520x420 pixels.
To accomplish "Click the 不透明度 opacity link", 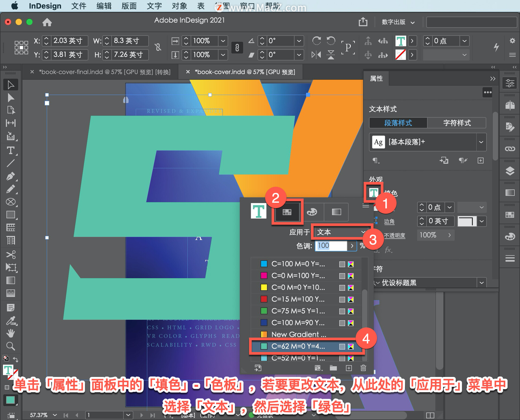I will click(x=394, y=235).
